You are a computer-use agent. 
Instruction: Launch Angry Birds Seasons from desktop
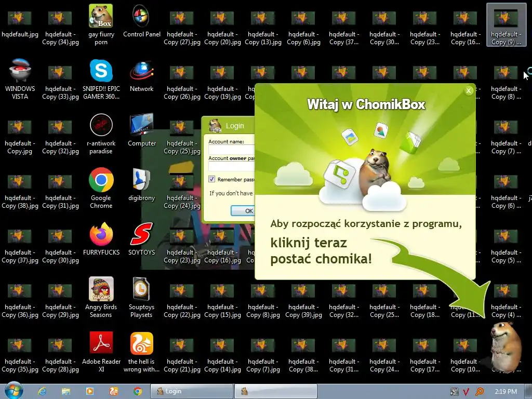coord(101,298)
